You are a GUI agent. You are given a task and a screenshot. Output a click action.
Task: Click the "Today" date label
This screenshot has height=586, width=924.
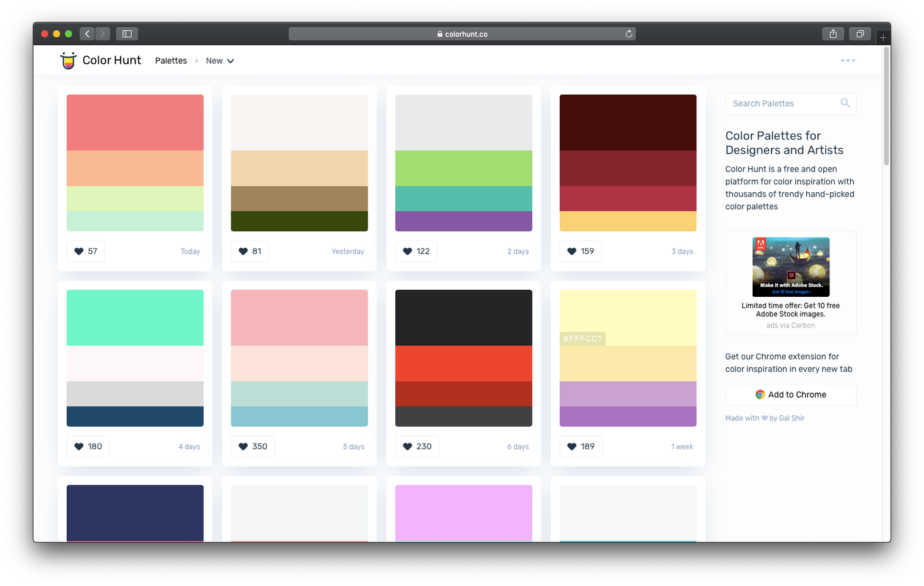(x=190, y=251)
